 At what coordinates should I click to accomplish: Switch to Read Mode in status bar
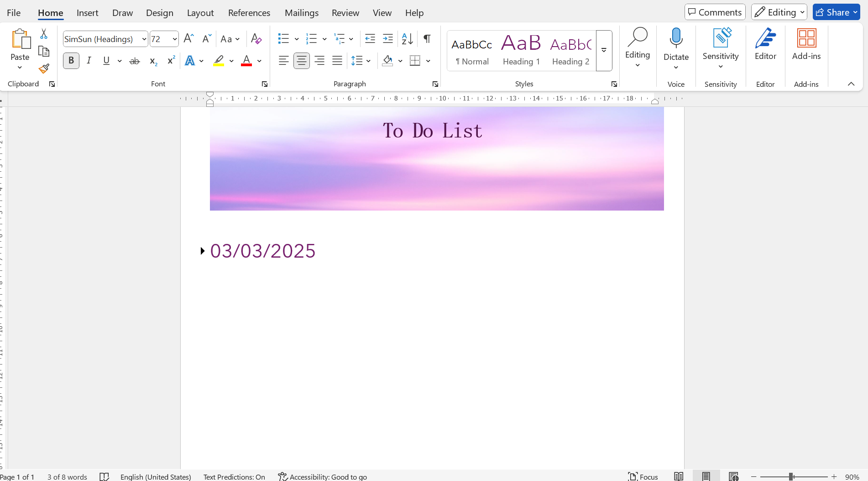coord(679,476)
